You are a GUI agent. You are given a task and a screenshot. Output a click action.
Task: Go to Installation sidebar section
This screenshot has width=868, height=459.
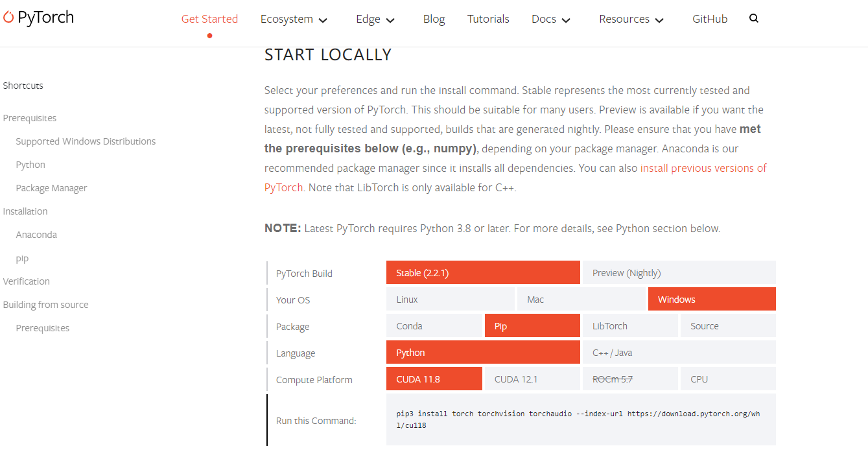point(25,211)
